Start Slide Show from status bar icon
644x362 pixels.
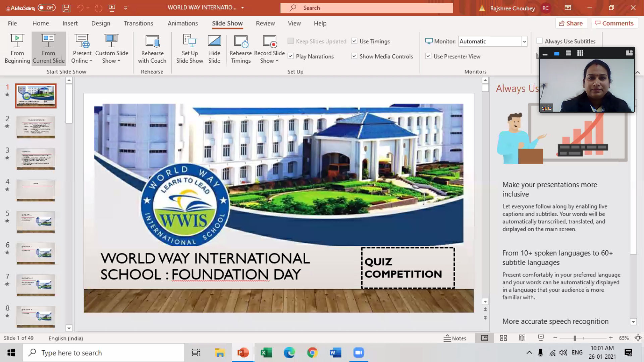click(541, 338)
